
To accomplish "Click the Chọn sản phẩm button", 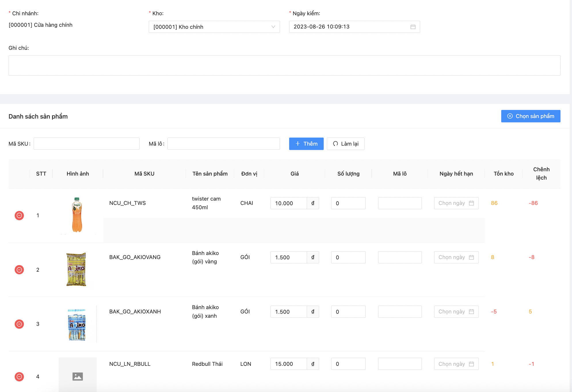I will point(531,116).
